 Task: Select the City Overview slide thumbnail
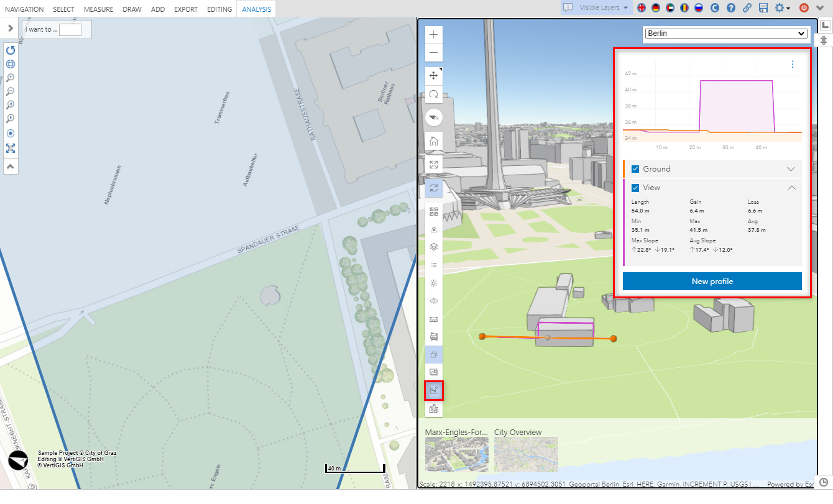coord(526,454)
